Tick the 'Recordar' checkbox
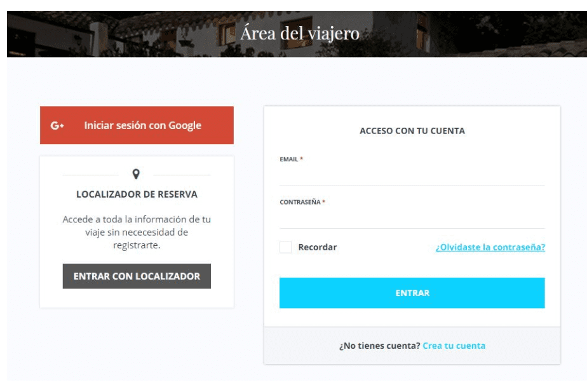587x392 pixels. [286, 247]
